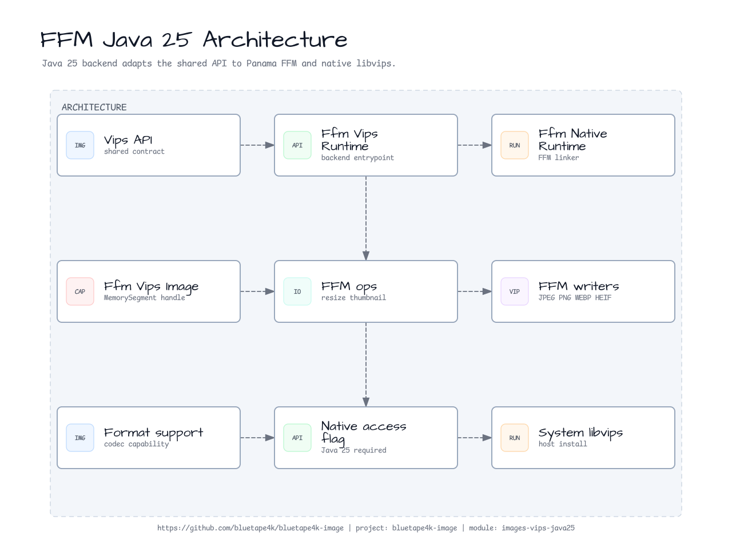Screen dimensions: 732x560
Task: Click the "Java 25 required" caption
Action: click(x=353, y=450)
